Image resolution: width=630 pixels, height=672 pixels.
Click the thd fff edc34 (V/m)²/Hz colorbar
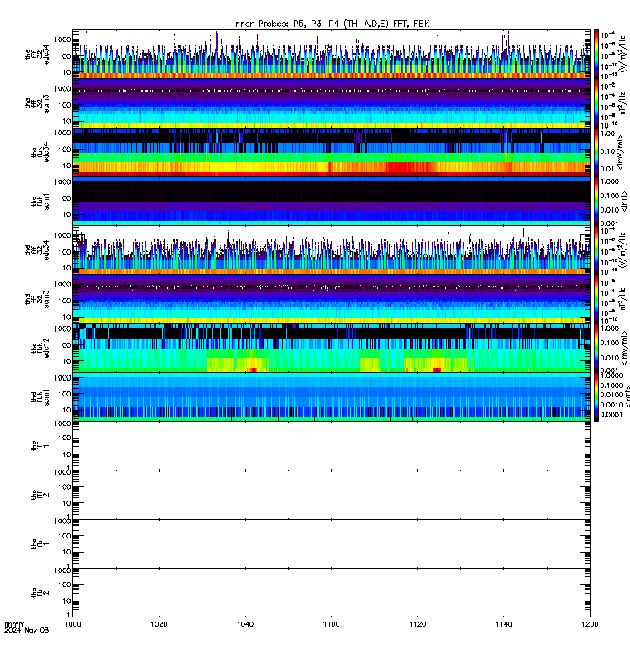pos(596,250)
